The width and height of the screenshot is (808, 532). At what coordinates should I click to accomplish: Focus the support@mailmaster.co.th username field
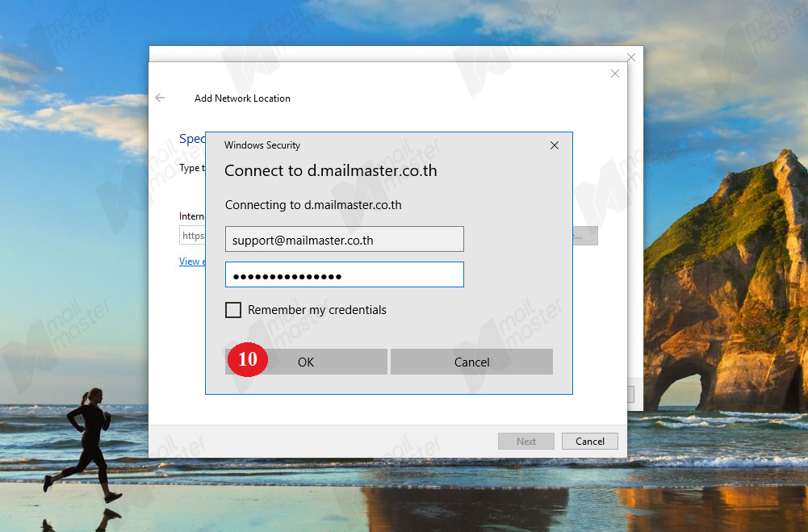(344, 239)
